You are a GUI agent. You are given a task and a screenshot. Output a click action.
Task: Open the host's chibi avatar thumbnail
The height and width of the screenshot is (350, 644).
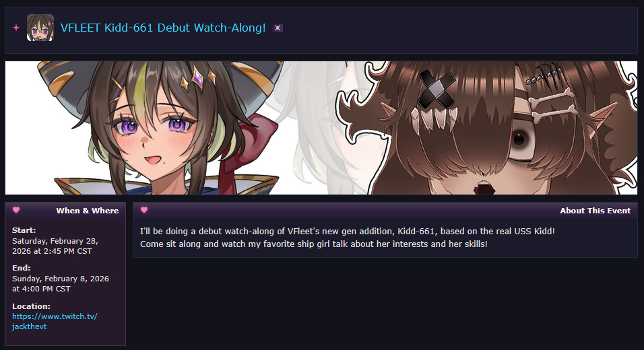(40, 28)
